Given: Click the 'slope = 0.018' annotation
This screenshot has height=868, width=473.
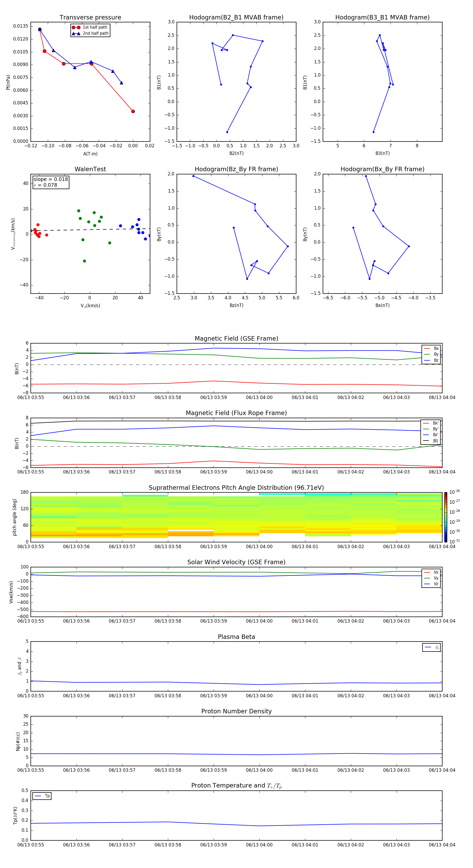Looking at the screenshot, I should tap(50, 179).
